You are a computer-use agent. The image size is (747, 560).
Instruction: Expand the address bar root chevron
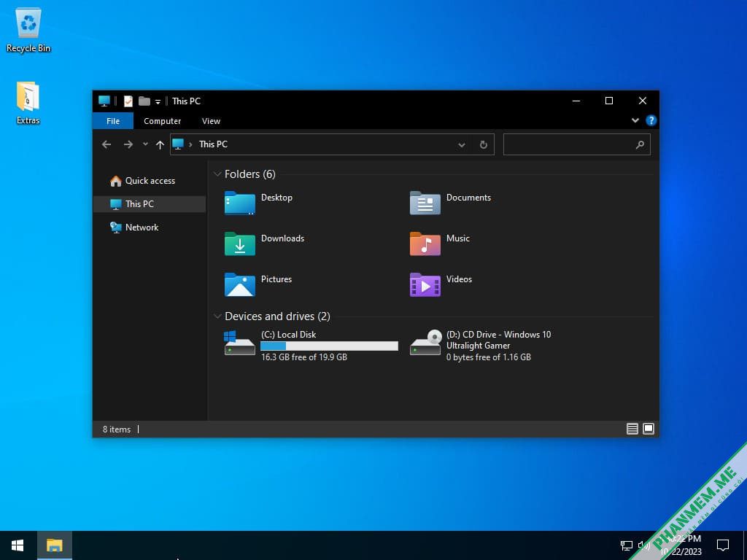(190, 144)
